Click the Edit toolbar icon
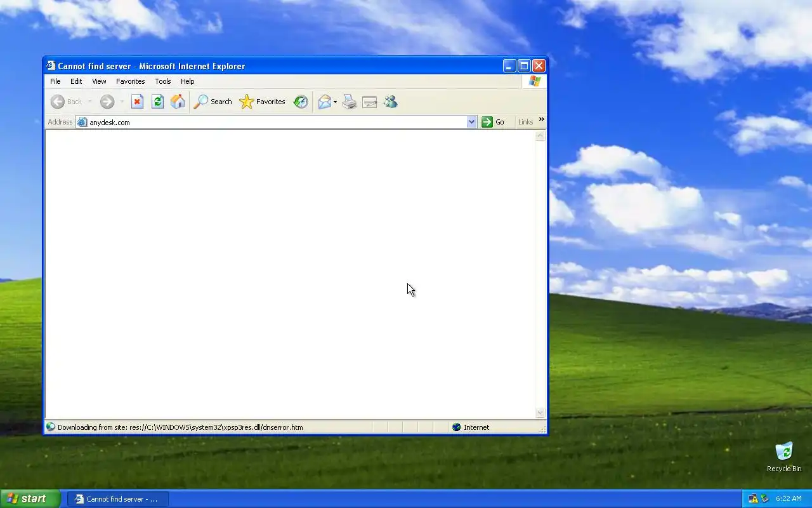 tap(370, 102)
